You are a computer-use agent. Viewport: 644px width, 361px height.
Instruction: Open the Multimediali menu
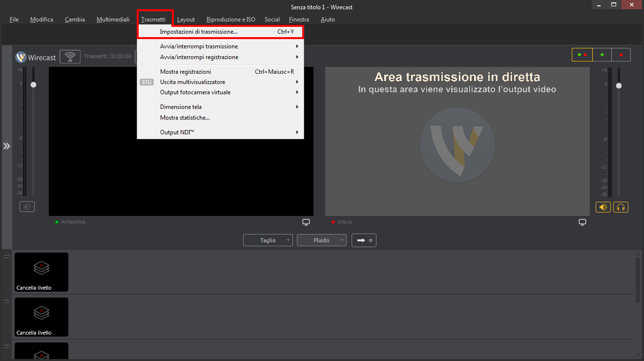[x=113, y=20]
